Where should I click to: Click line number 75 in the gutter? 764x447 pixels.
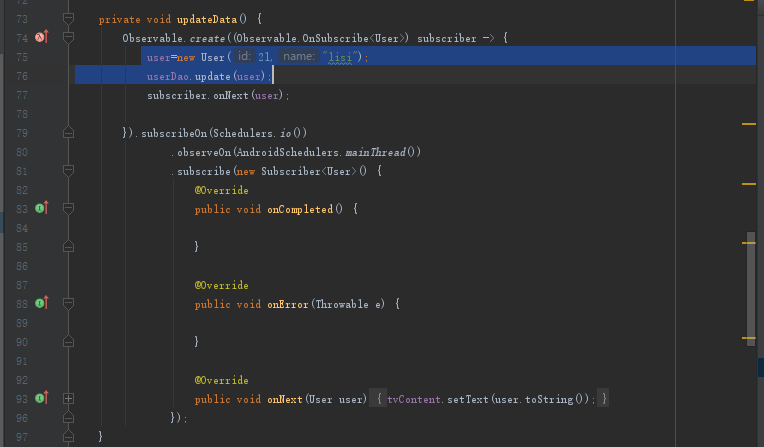(x=22, y=57)
